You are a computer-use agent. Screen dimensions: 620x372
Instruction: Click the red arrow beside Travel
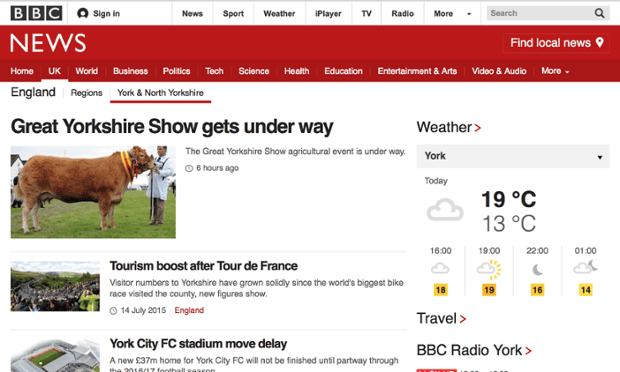[463, 319]
